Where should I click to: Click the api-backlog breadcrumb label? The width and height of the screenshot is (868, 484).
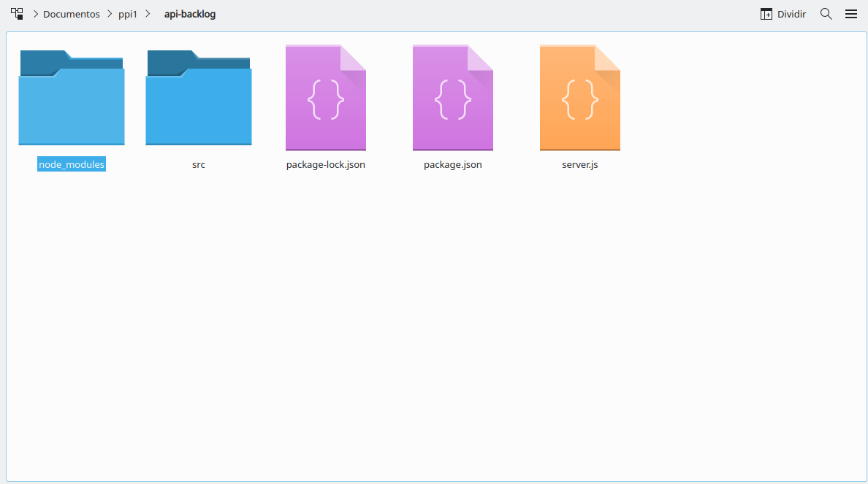tap(190, 14)
